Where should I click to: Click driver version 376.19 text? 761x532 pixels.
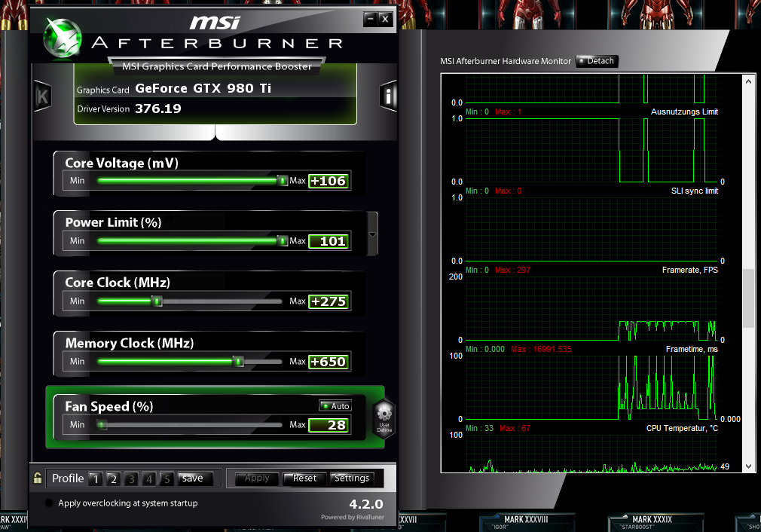click(x=158, y=109)
